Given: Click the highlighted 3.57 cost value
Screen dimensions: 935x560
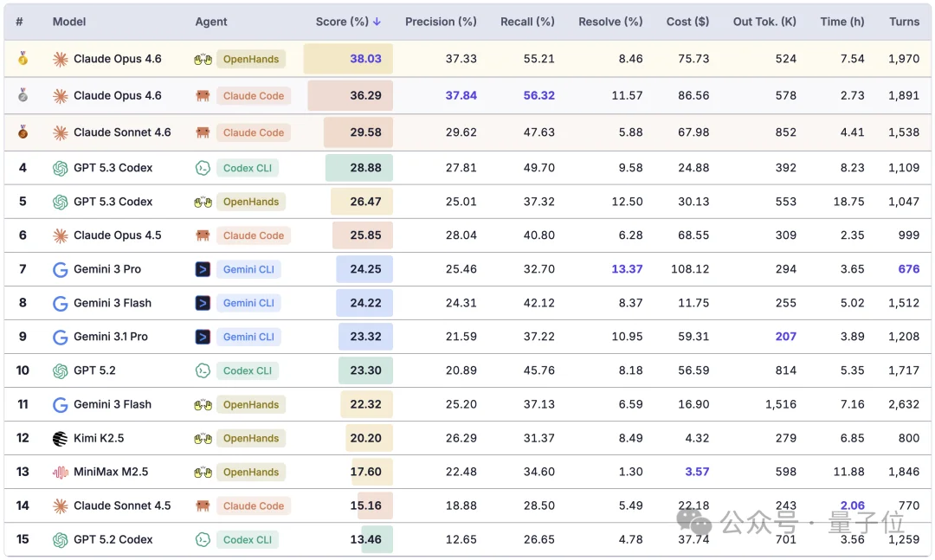Looking at the screenshot, I should (696, 472).
